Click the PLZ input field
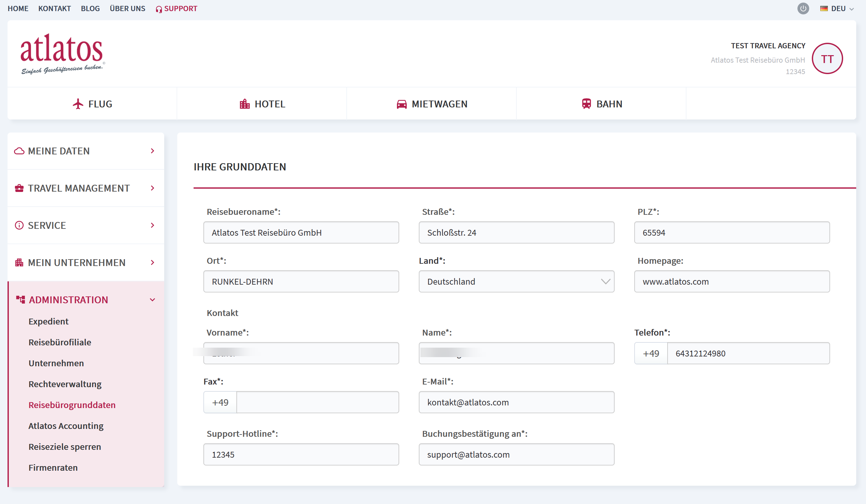This screenshot has height=504, width=866. [x=732, y=233]
